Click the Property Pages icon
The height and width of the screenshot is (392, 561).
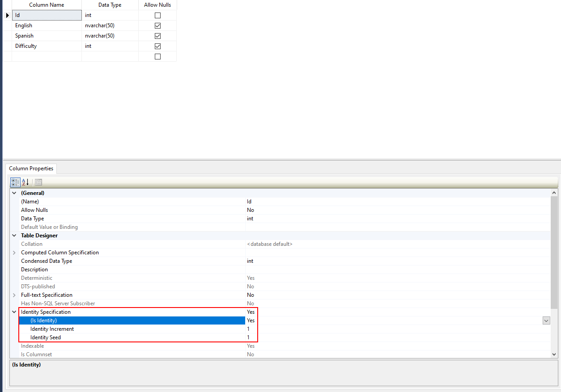tap(38, 182)
